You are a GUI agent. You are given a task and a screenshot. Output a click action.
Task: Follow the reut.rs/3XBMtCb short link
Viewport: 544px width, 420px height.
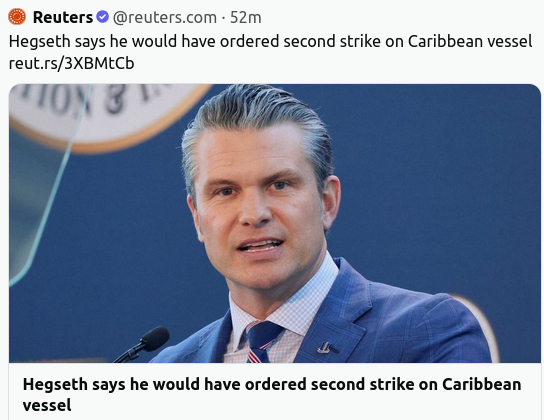71,63
